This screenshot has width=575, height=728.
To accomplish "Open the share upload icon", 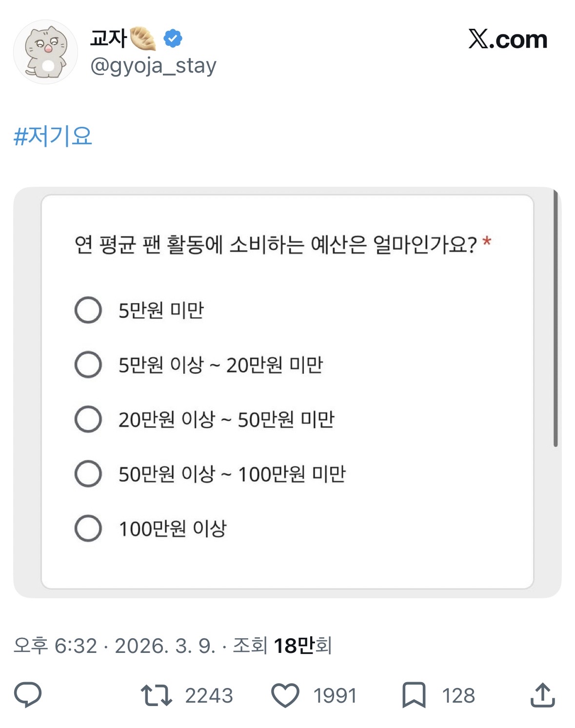I will [x=542, y=695].
